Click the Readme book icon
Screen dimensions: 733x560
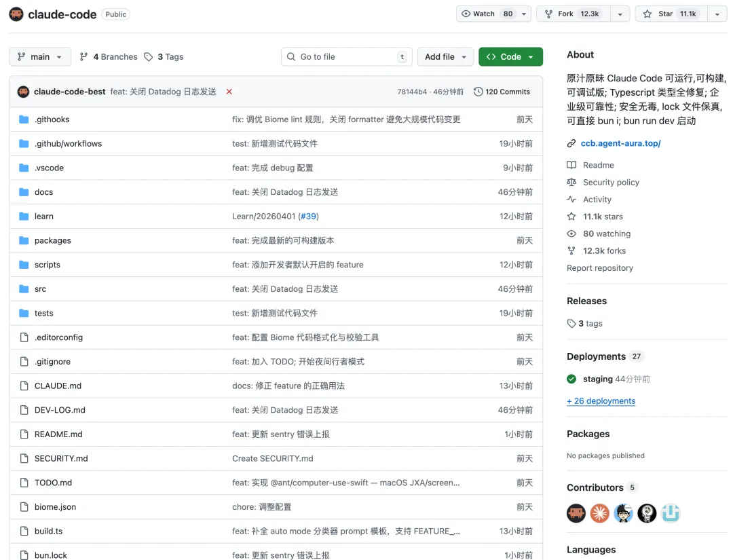571,165
